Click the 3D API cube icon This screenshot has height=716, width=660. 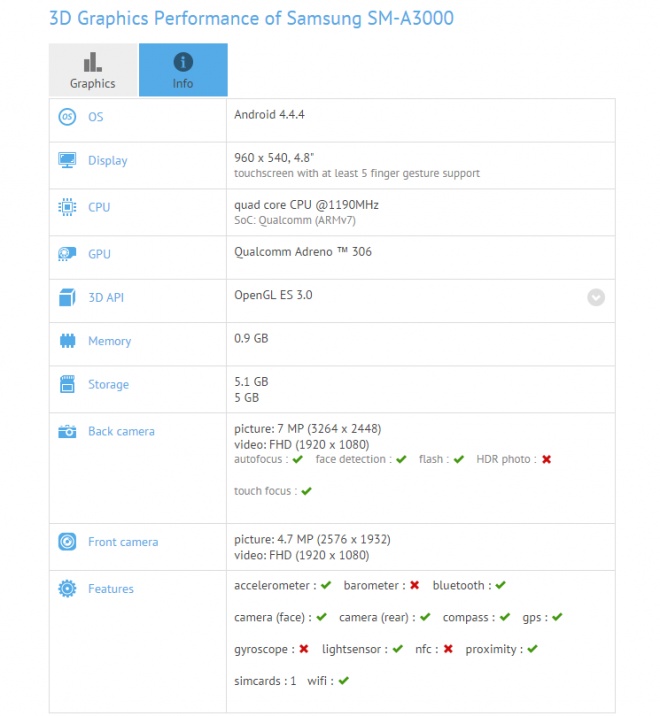(67, 297)
